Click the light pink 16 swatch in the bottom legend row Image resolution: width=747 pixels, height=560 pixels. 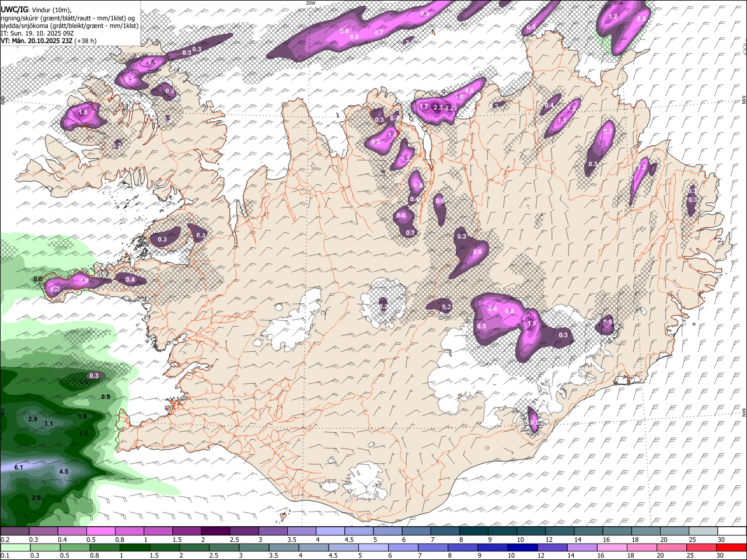(x=612, y=548)
